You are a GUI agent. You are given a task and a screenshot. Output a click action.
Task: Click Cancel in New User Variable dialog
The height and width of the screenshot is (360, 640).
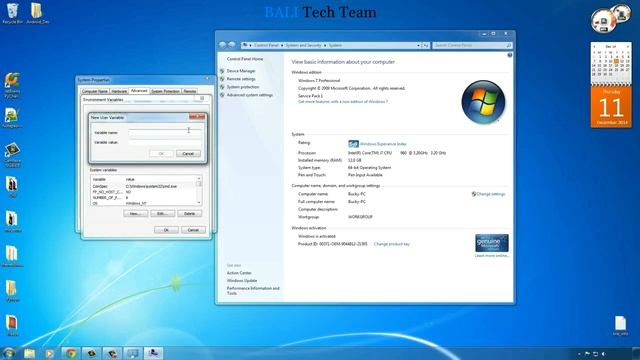tap(188, 153)
